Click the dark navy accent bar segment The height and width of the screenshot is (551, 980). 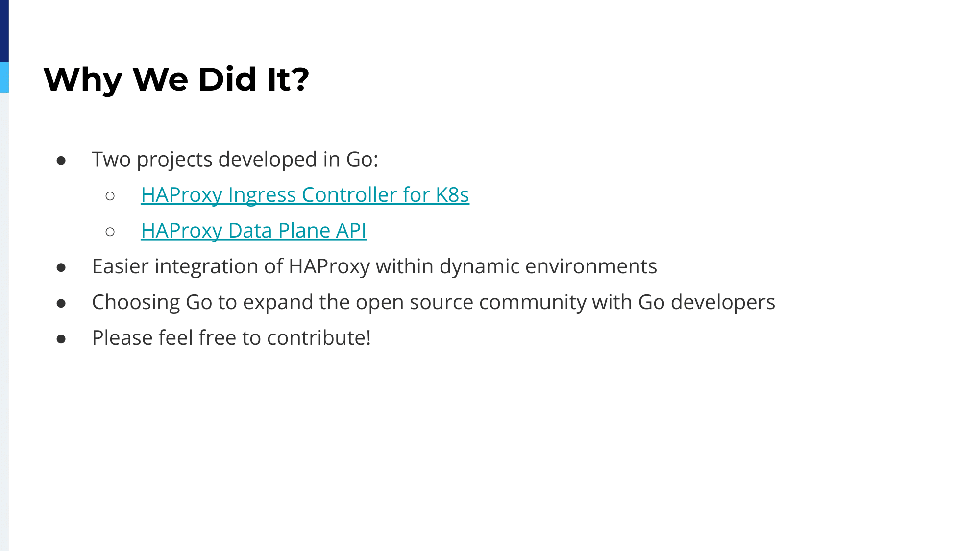tap(4, 31)
